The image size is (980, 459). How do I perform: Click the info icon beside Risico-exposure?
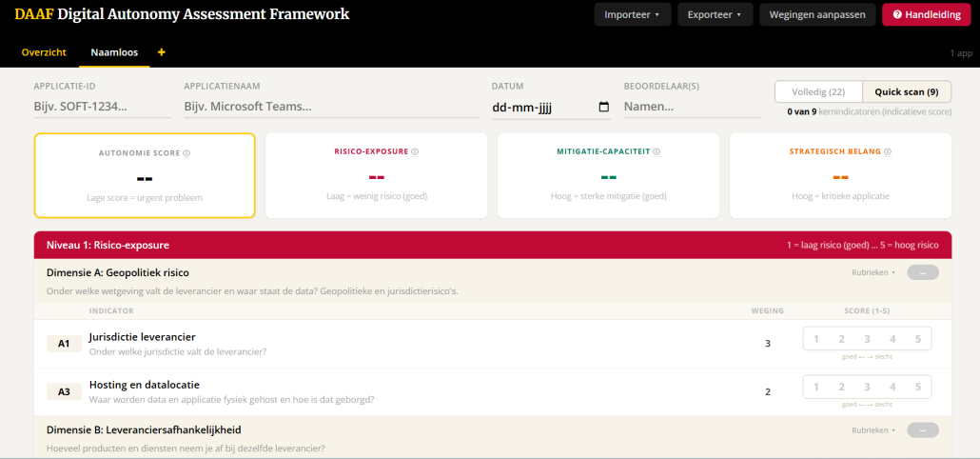[x=415, y=151]
